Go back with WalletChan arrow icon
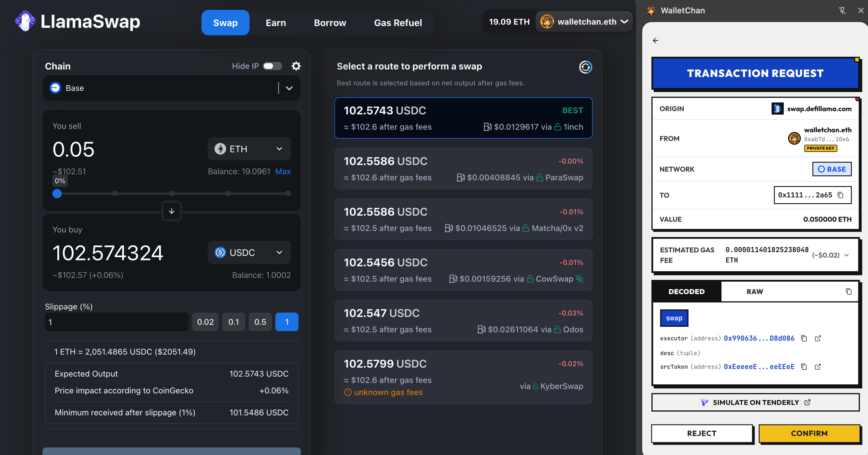The width and height of the screenshot is (868, 455). (x=655, y=41)
